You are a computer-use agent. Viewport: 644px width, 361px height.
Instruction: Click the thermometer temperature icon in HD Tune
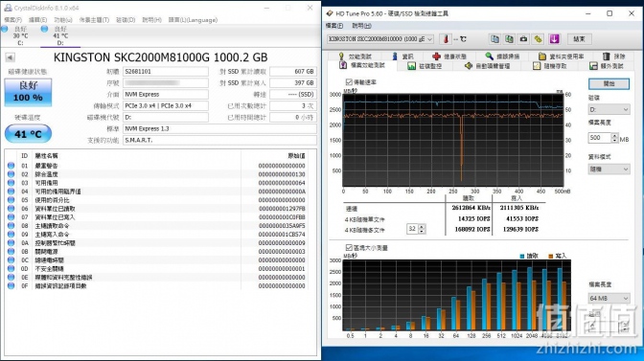[446, 39]
